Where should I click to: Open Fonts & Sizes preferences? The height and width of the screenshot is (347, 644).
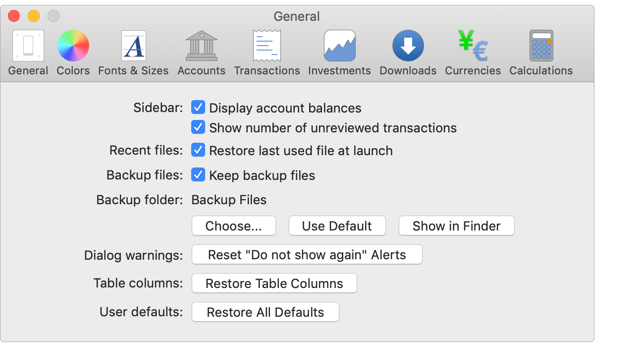(133, 46)
